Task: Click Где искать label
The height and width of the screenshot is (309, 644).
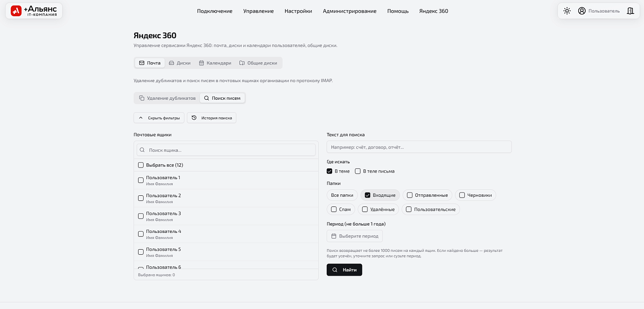Action: coord(338,162)
